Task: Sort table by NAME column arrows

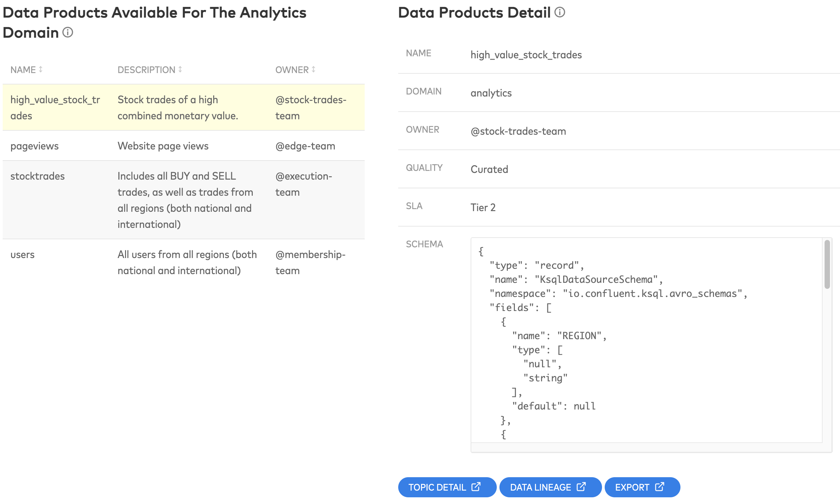Action: click(x=41, y=69)
